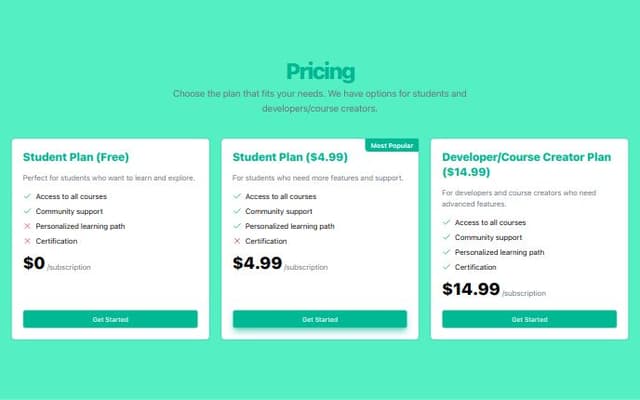Click the Pricing page title
Image resolution: width=640 pixels, height=400 pixels.
coord(320,72)
